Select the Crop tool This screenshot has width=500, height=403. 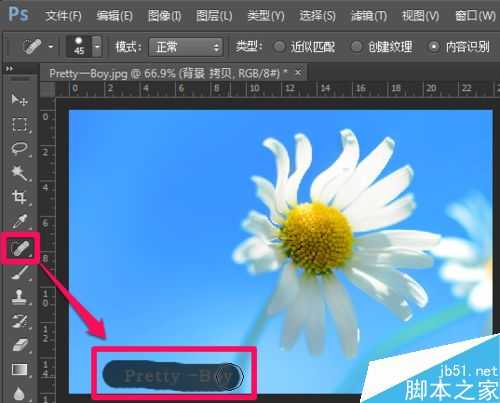pyautogui.click(x=19, y=197)
